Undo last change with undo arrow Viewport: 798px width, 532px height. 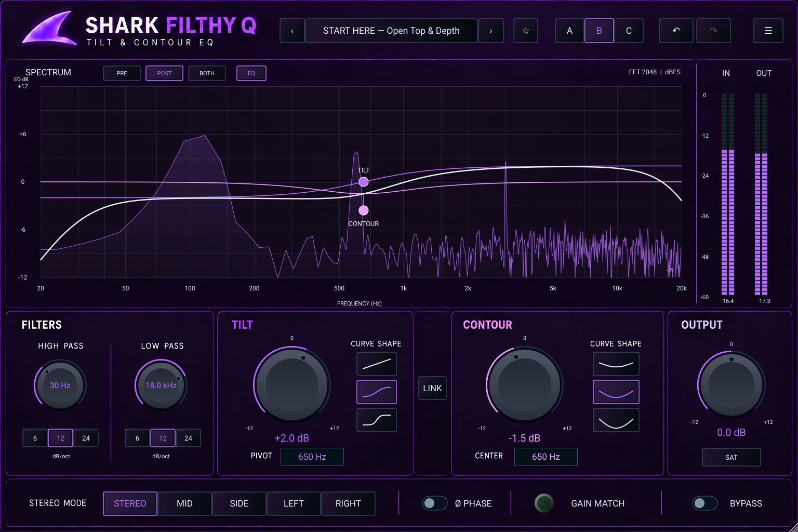coord(676,31)
